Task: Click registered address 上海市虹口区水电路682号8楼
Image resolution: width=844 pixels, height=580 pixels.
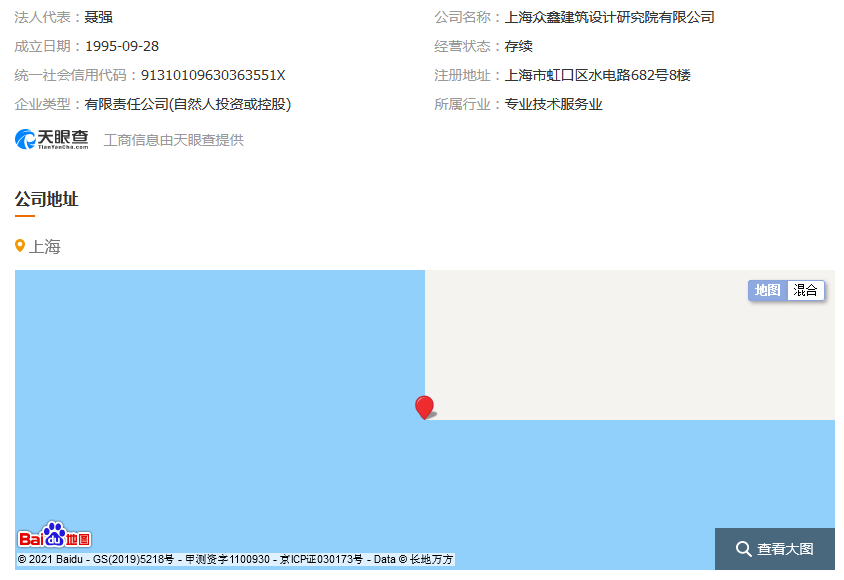Action: tap(597, 75)
